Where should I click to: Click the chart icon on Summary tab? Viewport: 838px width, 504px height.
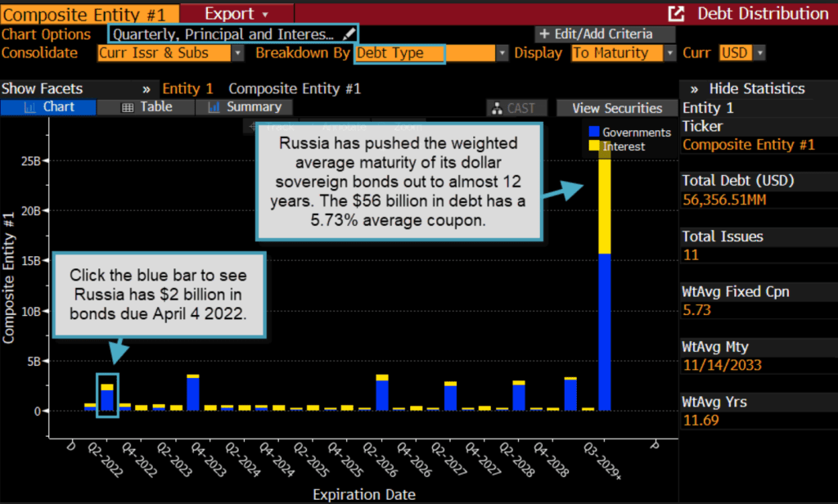[x=214, y=107]
